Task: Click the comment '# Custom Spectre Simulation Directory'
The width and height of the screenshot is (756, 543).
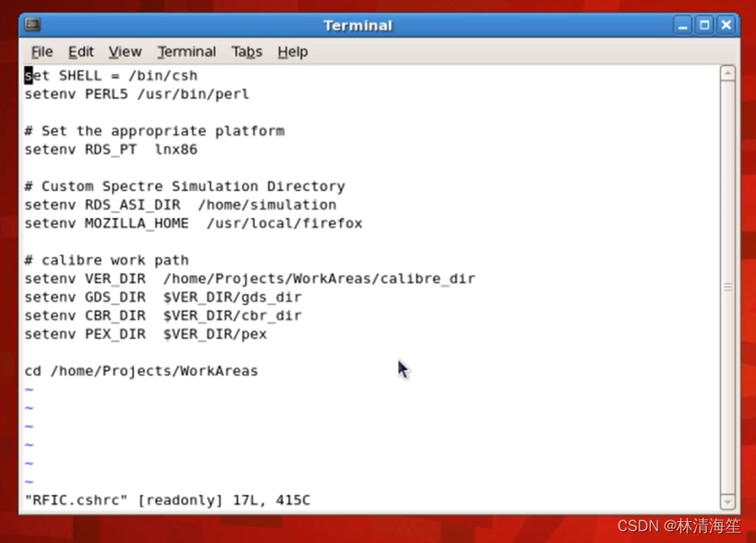Action: tap(184, 186)
